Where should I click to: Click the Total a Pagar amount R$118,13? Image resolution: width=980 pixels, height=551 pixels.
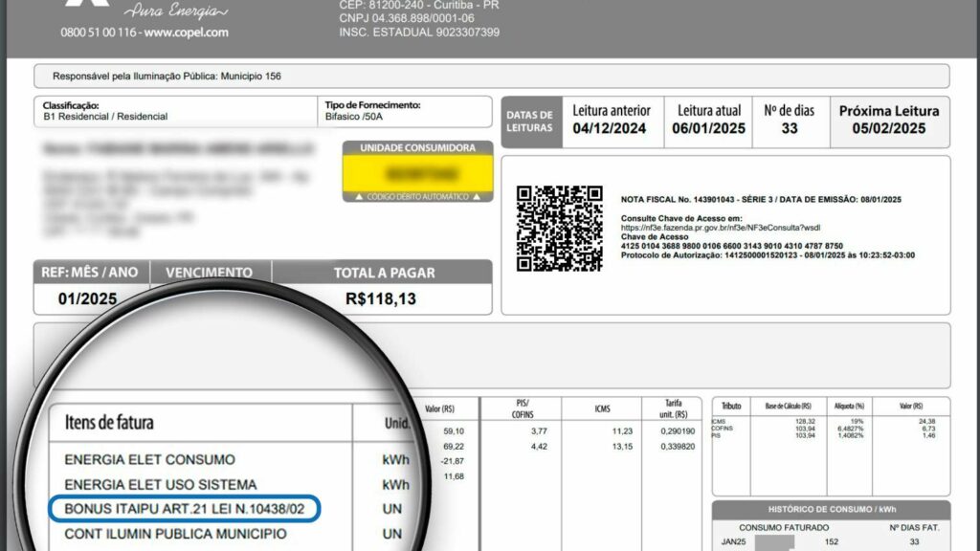tap(381, 298)
